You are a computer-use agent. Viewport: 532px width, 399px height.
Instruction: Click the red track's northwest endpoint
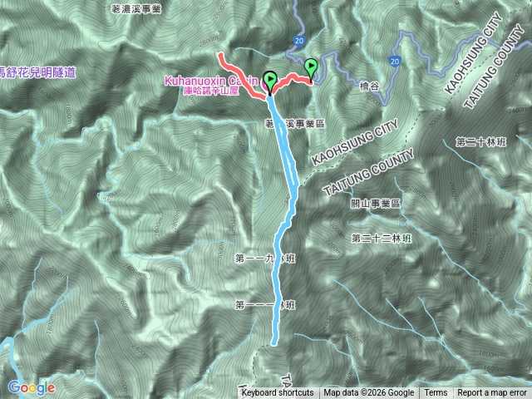pos(221,54)
